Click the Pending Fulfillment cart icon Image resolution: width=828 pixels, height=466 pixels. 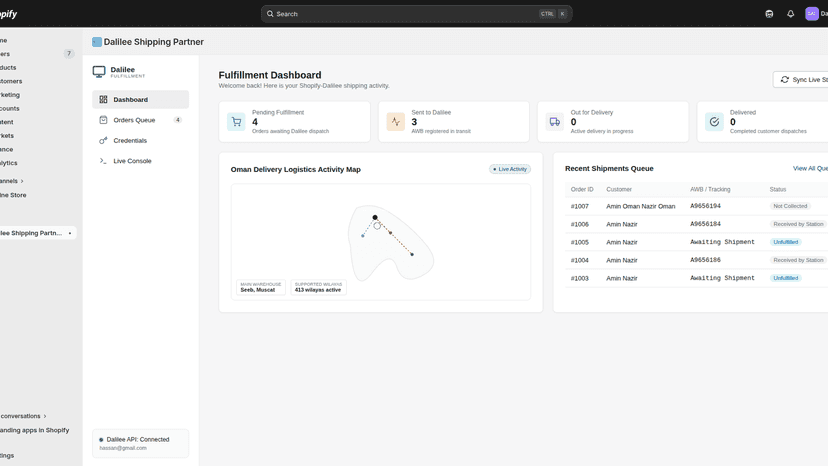[236, 122]
